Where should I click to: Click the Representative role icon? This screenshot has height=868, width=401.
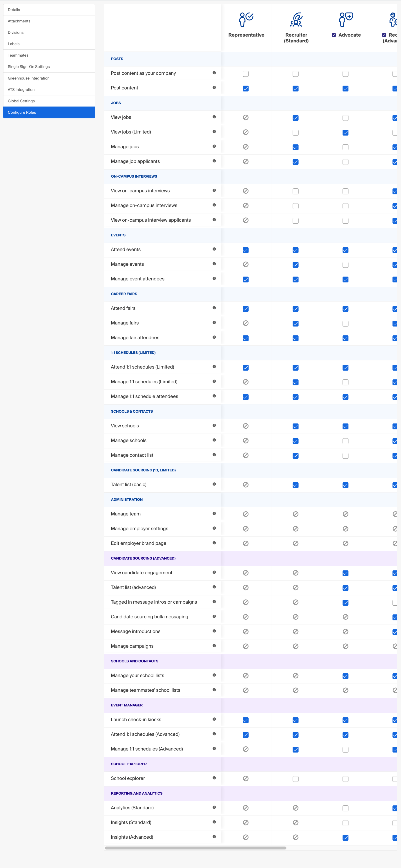246,19
